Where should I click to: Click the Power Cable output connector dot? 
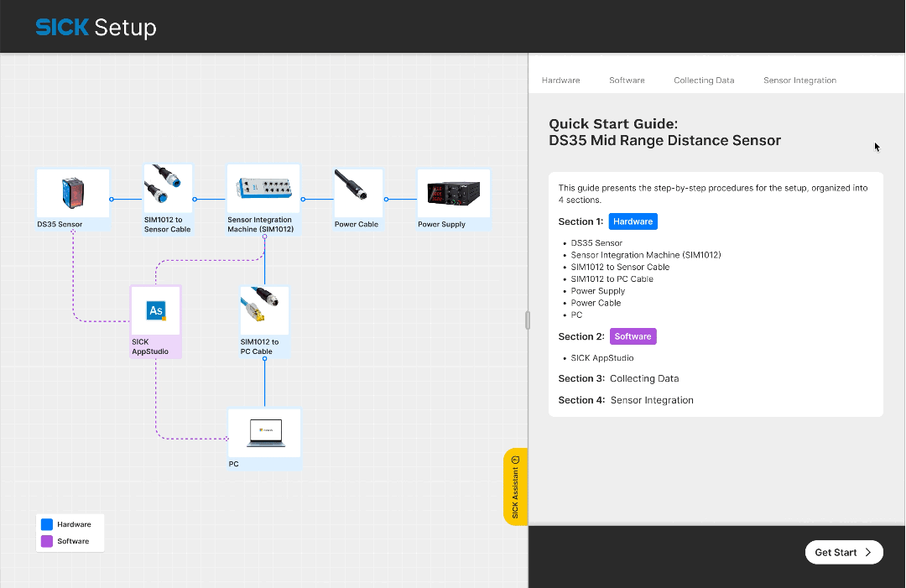coord(386,200)
